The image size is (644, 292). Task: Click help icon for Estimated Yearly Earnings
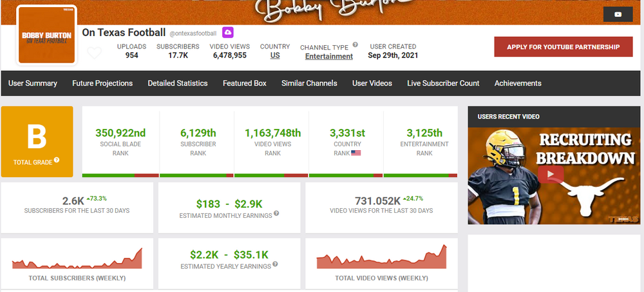click(x=275, y=264)
